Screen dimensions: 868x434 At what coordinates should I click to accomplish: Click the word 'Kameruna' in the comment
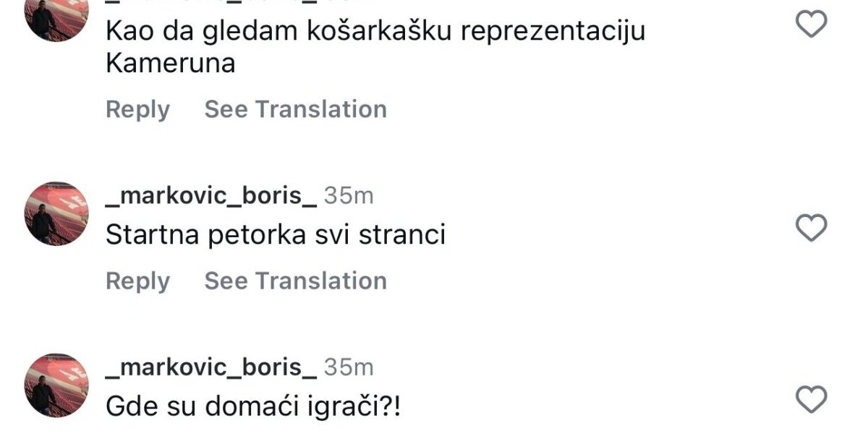coord(171,64)
